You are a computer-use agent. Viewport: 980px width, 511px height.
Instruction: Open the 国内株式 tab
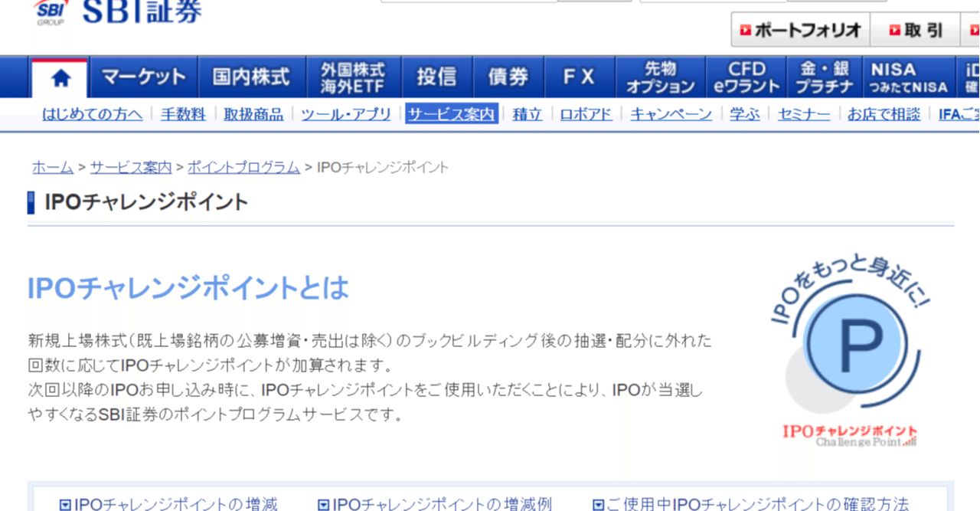pos(253,77)
